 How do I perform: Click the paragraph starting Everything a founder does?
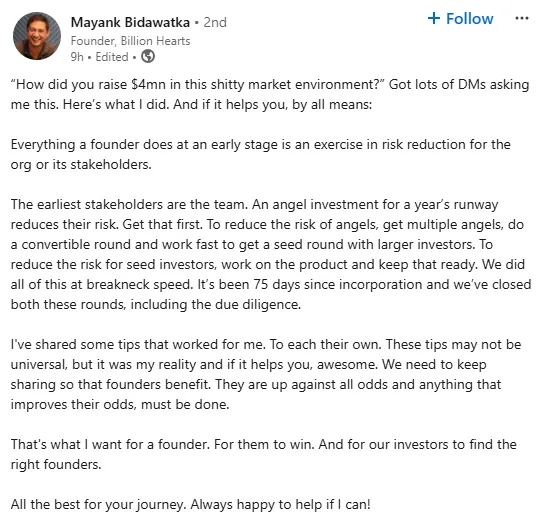tap(261, 154)
